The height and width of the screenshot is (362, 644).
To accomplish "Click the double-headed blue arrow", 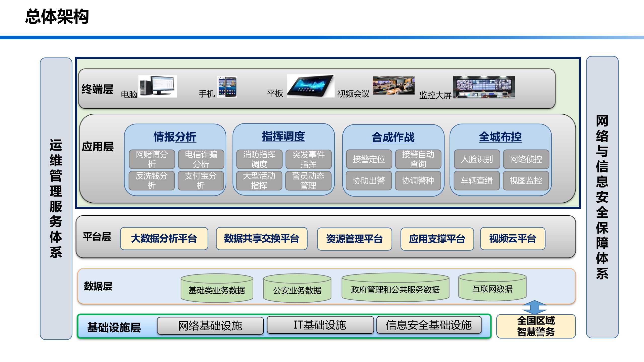I will point(535,307).
